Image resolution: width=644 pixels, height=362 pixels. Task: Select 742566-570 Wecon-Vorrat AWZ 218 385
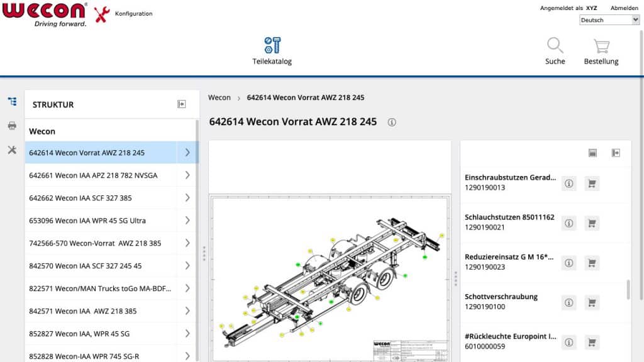pos(101,243)
